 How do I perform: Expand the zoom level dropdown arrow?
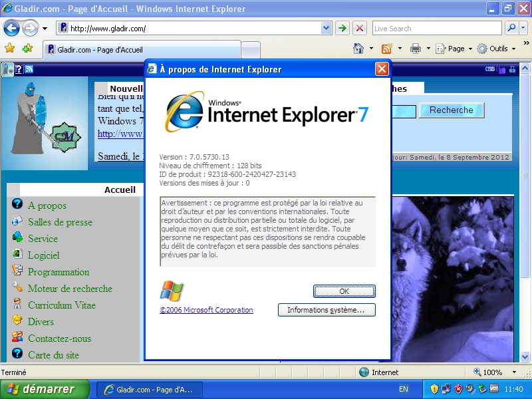pyautogui.click(x=514, y=372)
